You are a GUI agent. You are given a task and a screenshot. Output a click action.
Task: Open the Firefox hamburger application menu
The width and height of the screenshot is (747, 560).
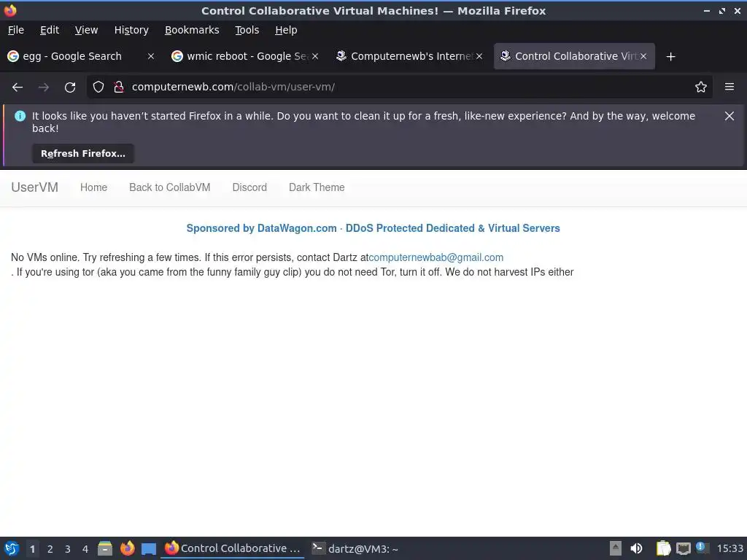coord(729,87)
